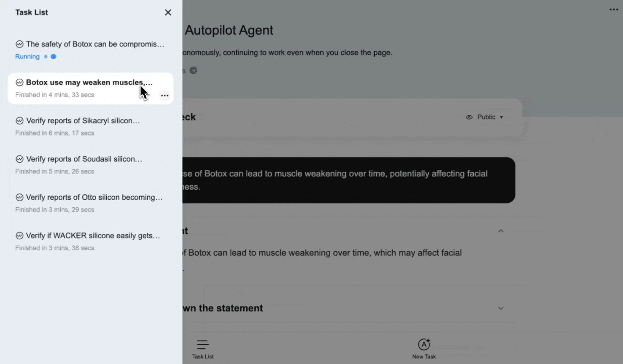Close the Task List panel
Image resolution: width=623 pixels, height=364 pixels.
pyautogui.click(x=168, y=12)
